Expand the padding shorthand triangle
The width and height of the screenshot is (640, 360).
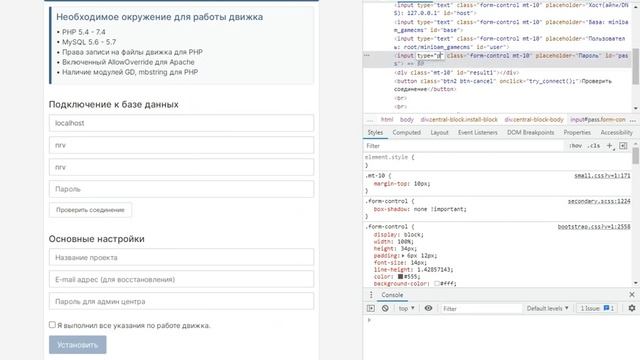pos(403,256)
